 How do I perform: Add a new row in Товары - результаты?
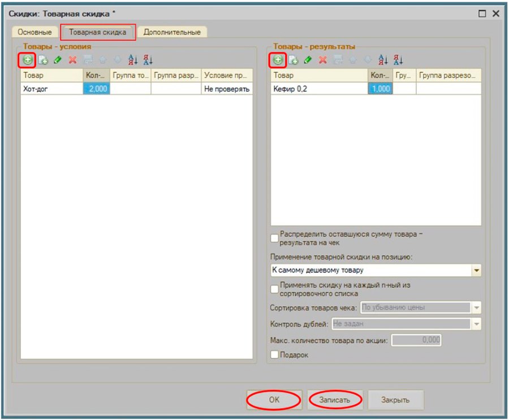click(x=278, y=60)
